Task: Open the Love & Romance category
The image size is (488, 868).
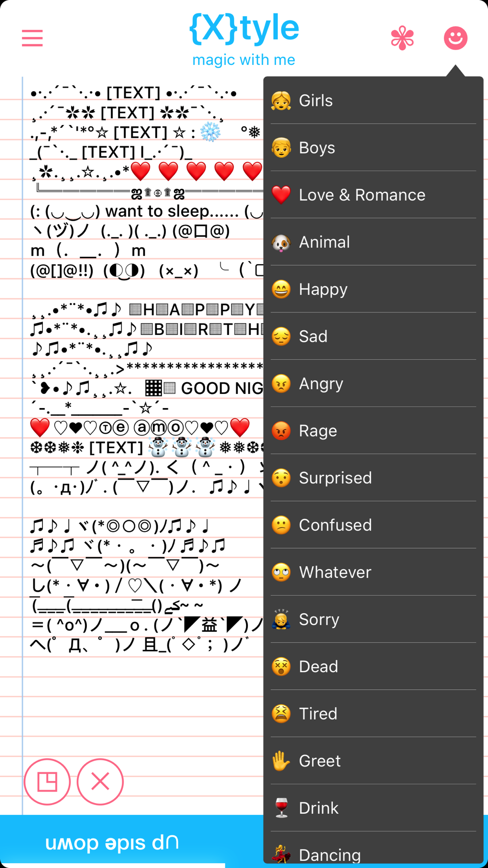Action: pyautogui.click(x=373, y=195)
